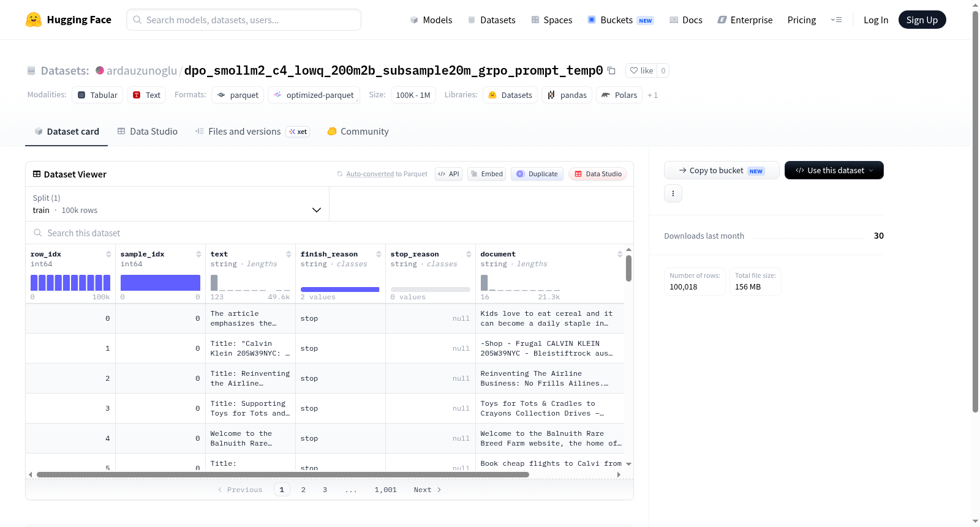
Task: Click the text lengths histogram
Action: click(251, 283)
